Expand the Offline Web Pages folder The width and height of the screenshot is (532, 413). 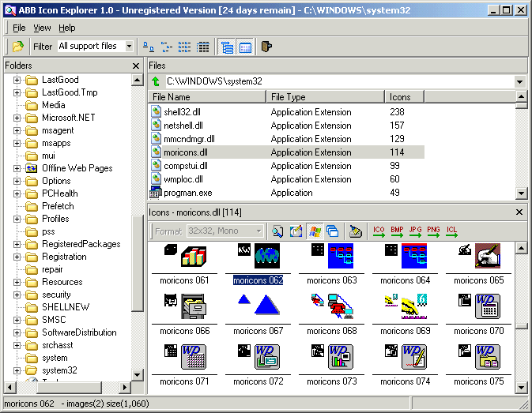coord(17,168)
